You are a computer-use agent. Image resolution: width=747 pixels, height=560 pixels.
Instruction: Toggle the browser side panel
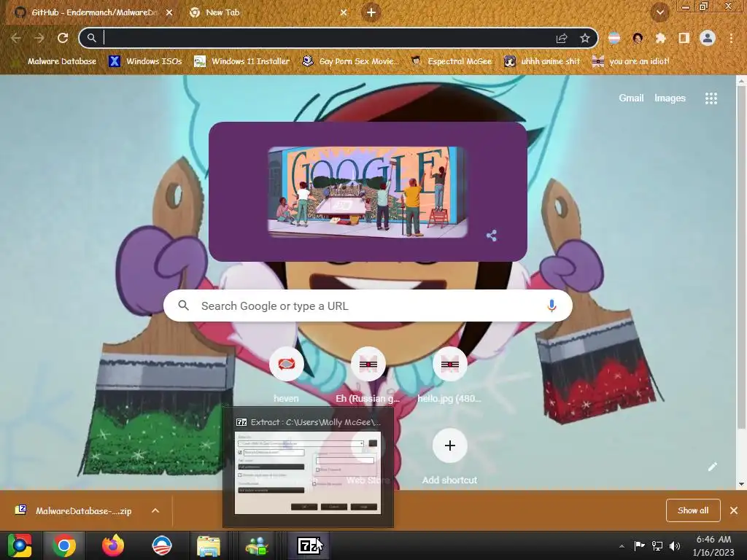tap(684, 38)
